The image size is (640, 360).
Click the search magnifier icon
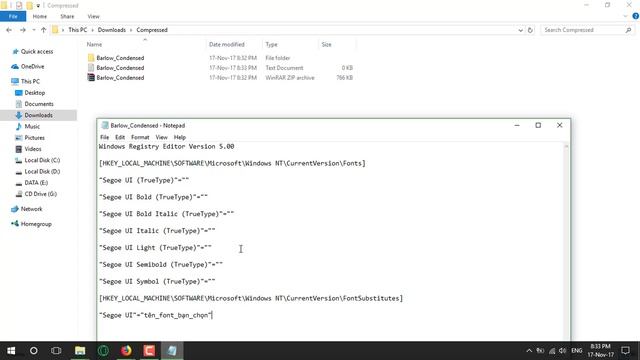pyautogui.click(x=628, y=30)
